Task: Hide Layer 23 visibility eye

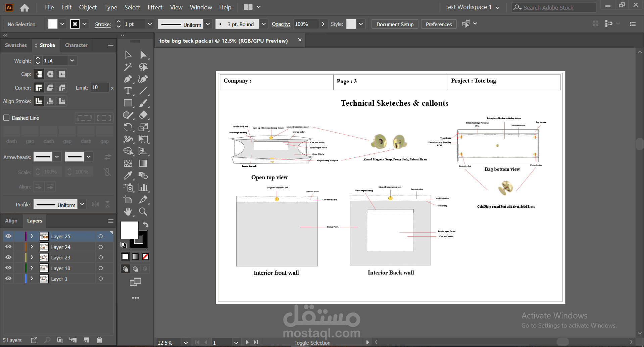Action: click(x=8, y=257)
